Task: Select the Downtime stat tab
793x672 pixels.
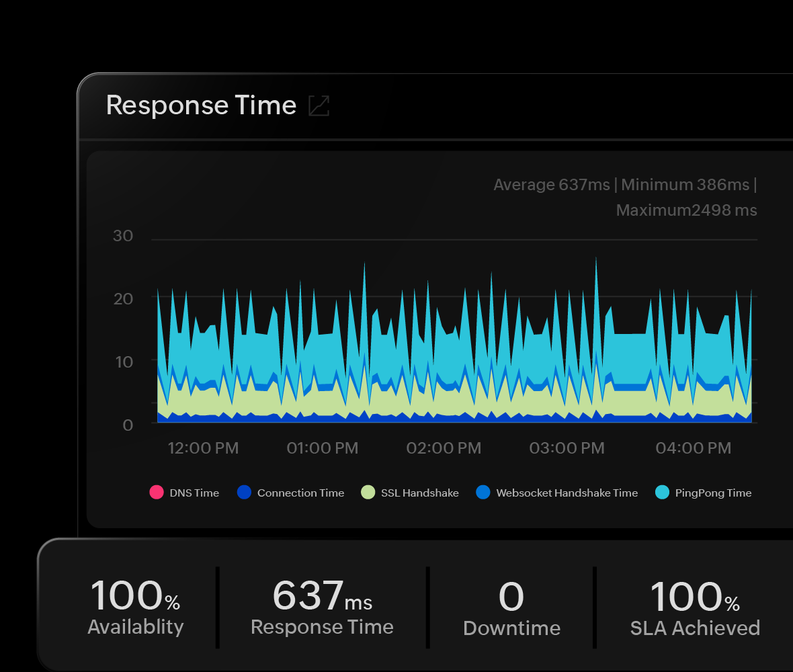Action: 511,607
